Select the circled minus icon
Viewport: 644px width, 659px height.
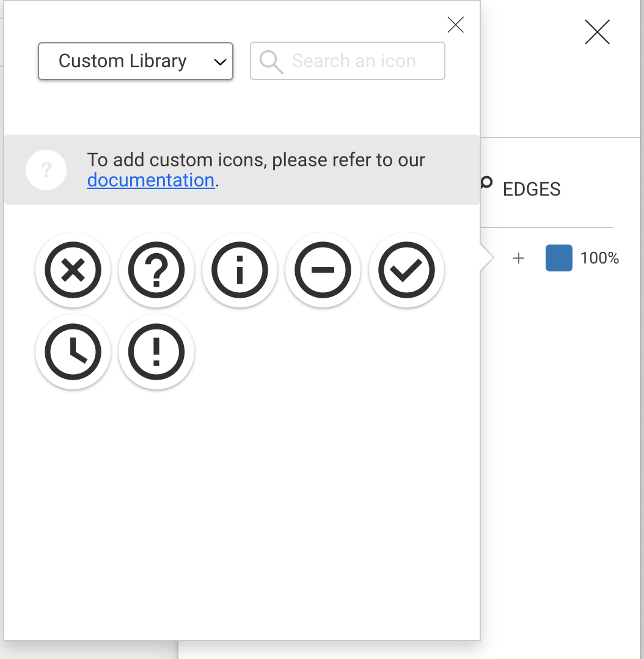[323, 270]
